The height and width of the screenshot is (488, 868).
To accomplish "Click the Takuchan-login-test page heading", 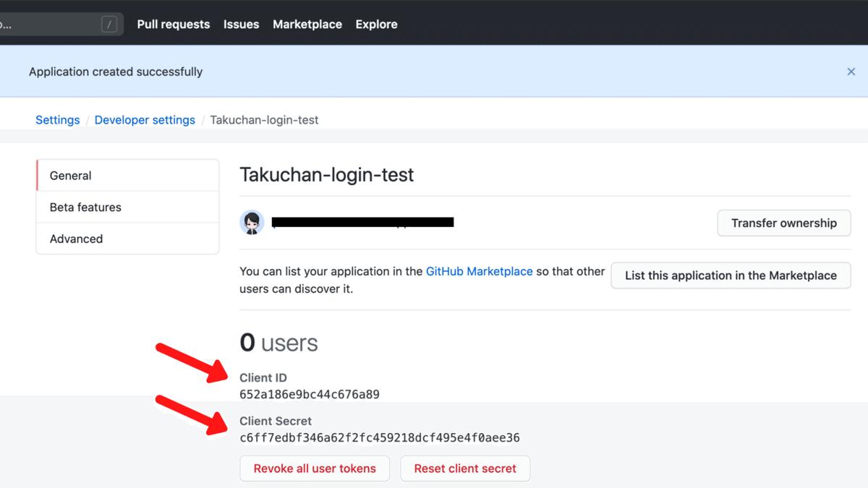I will click(327, 175).
